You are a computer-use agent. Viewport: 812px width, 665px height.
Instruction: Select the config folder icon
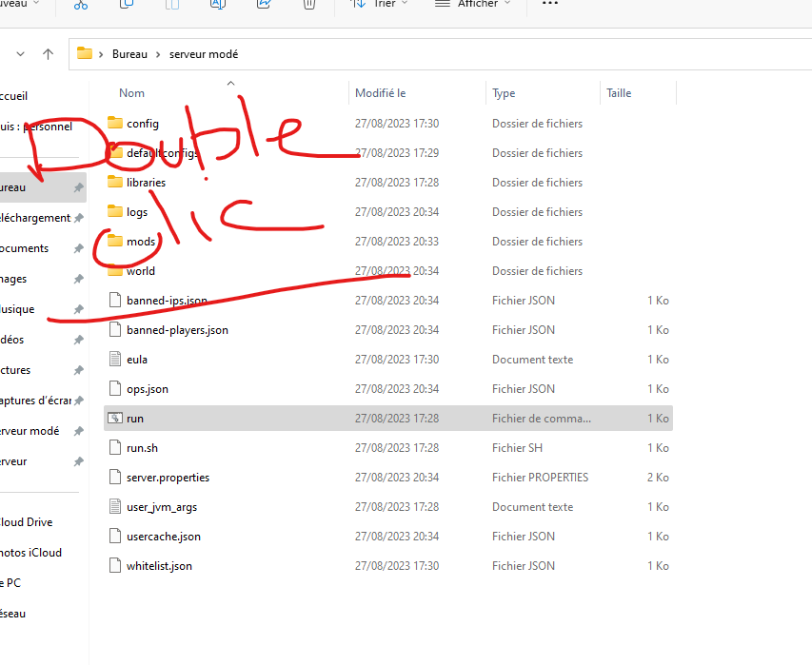click(115, 123)
